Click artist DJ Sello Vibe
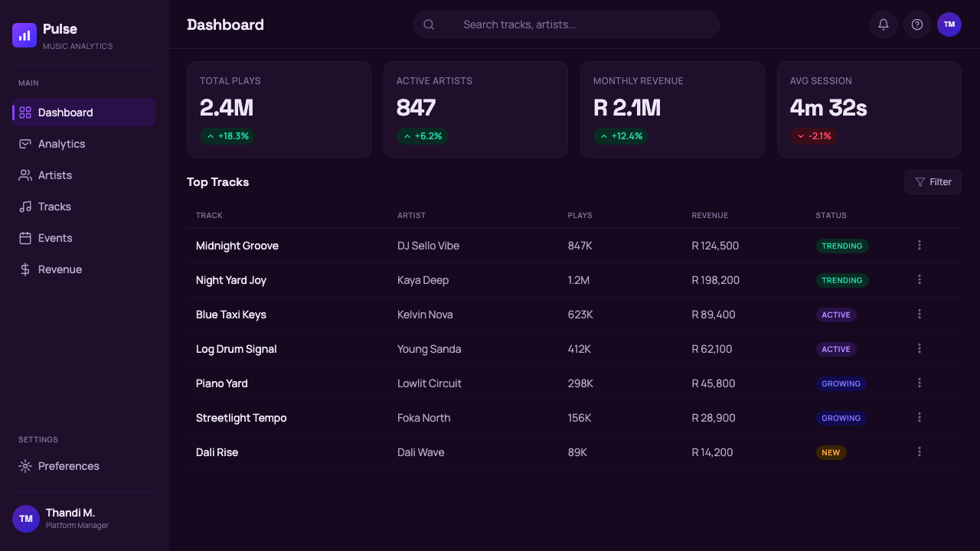 (428, 246)
